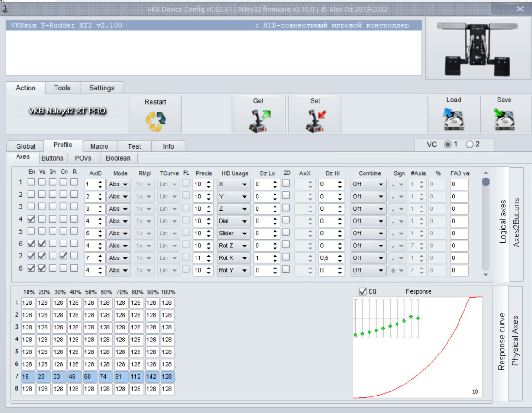532x413 pixels.
Task: Uncheck the EQ checkbox
Action: 363,291
